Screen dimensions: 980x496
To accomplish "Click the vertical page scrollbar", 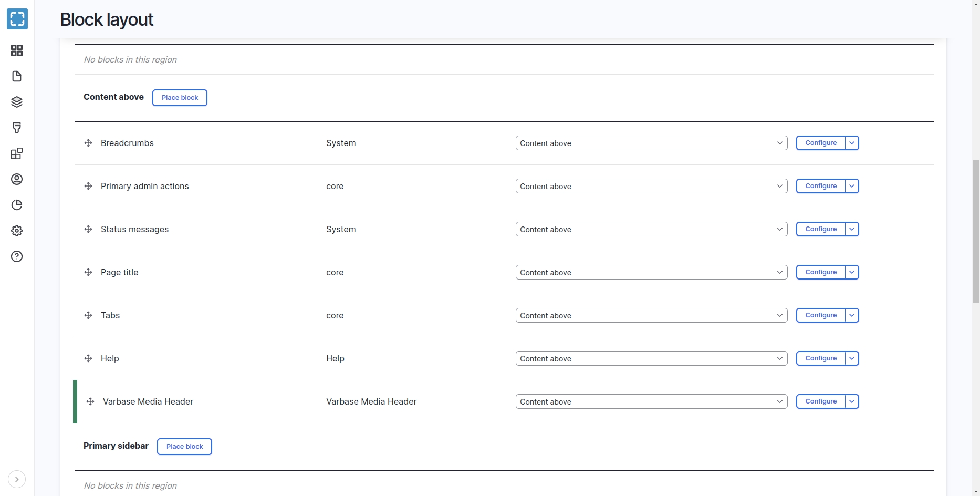I will [976, 231].
